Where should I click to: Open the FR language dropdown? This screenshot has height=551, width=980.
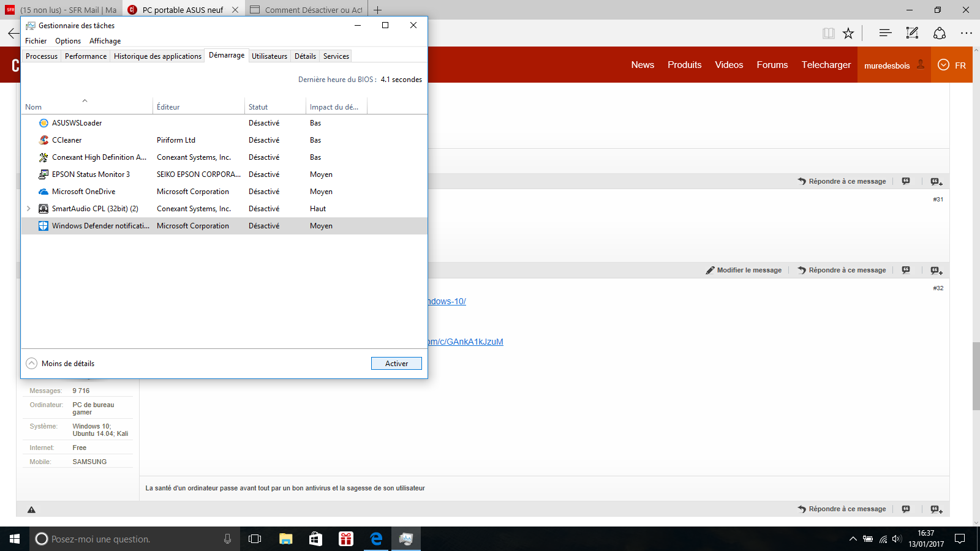coord(952,65)
